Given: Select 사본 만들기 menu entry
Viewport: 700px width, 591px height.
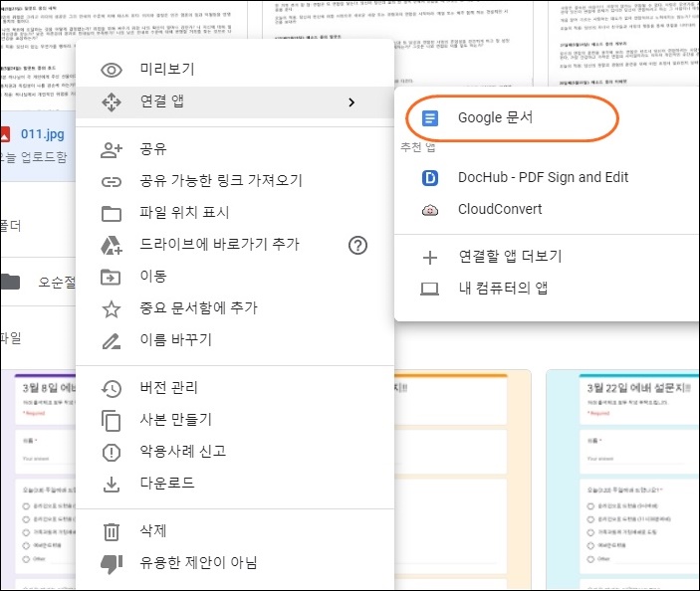Looking at the screenshot, I should (x=235, y=421).
